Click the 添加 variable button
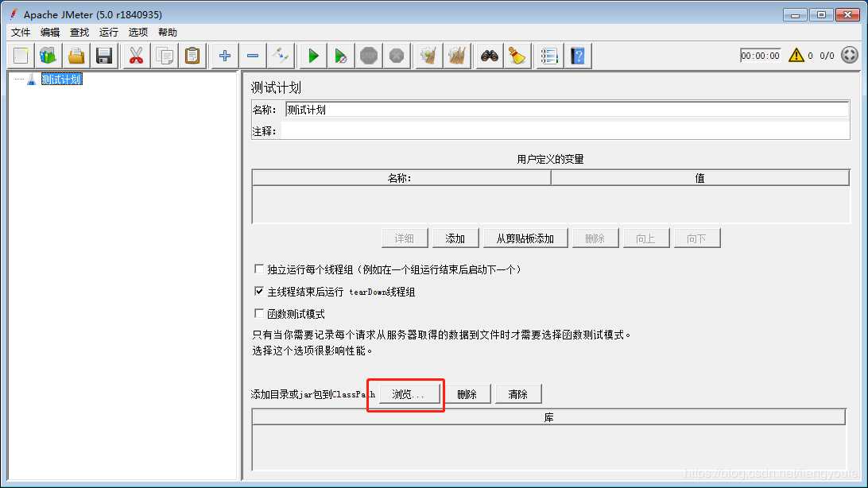This screenshot has width=868, height=488. click(455, 238)
